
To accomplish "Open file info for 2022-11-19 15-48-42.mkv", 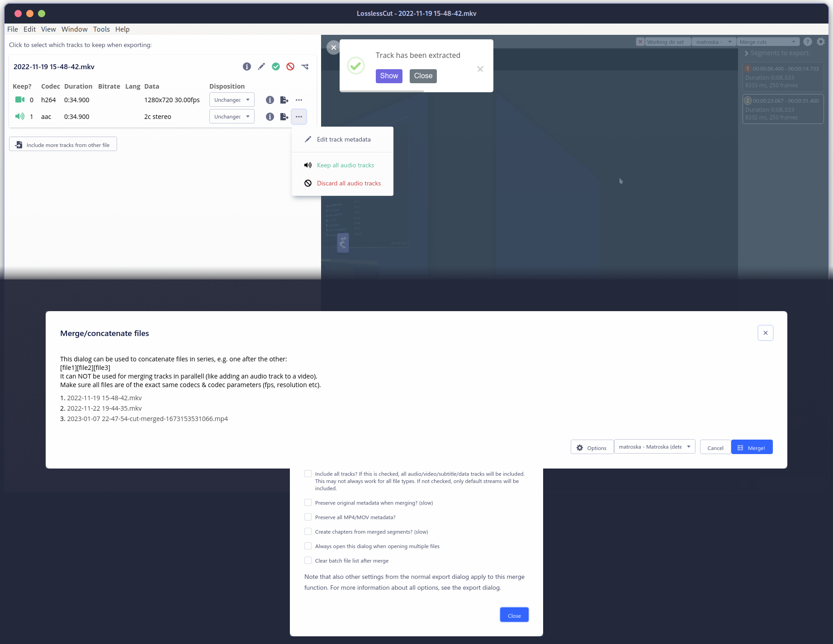I will (x=247, y=66).
